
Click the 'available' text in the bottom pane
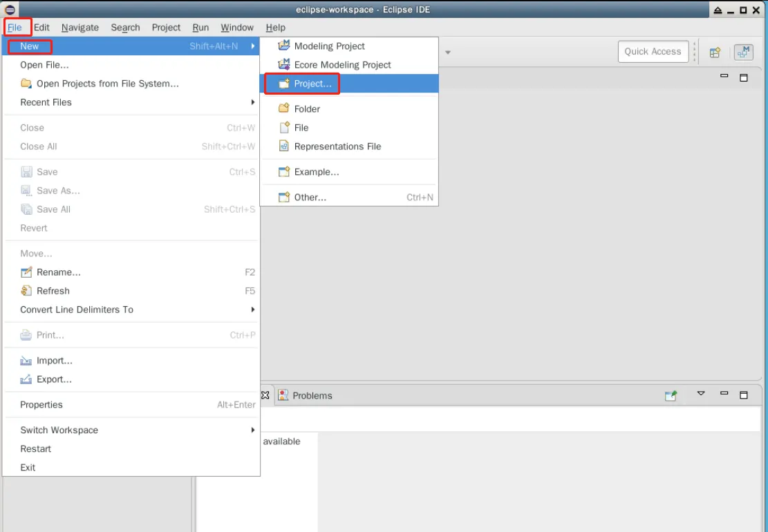pyautogui.click(x=281, y=441)
